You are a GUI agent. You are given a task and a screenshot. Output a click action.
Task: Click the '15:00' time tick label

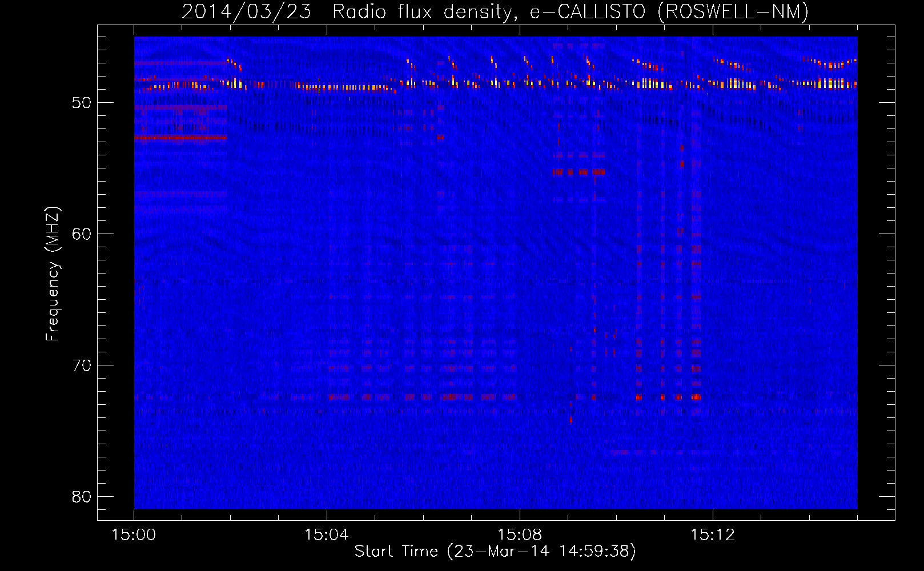coord(134,534)
